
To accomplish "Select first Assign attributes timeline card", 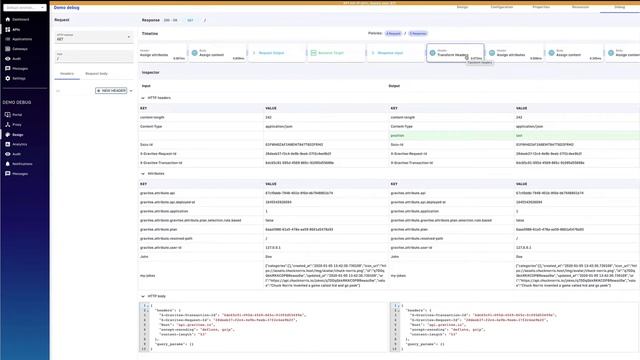I will (x=162, y=53).
